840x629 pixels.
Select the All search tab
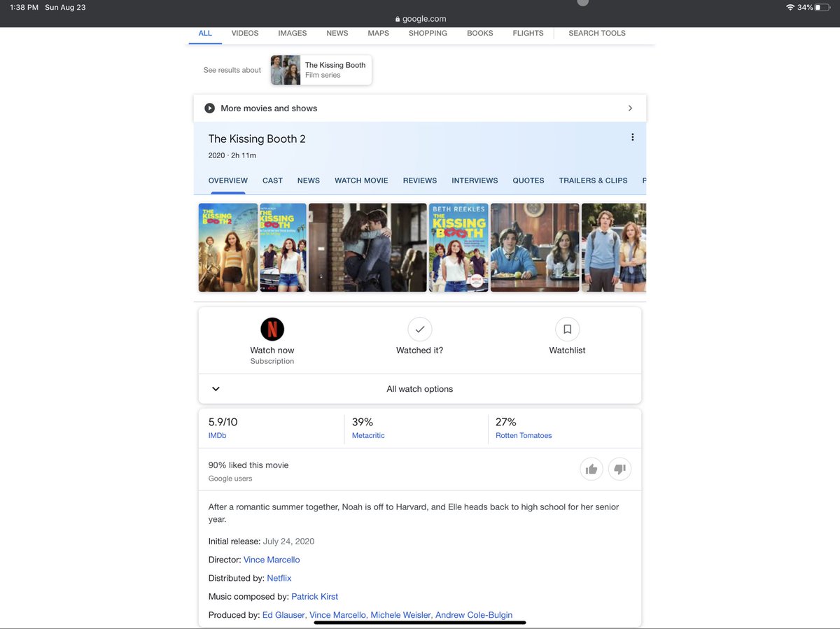click(x=205, y=33)
